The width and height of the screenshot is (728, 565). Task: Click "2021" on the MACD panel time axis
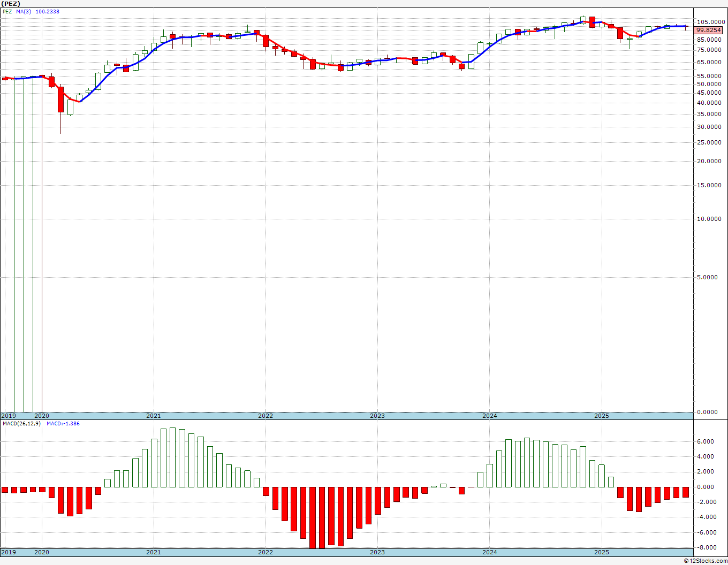coord(153,552)
